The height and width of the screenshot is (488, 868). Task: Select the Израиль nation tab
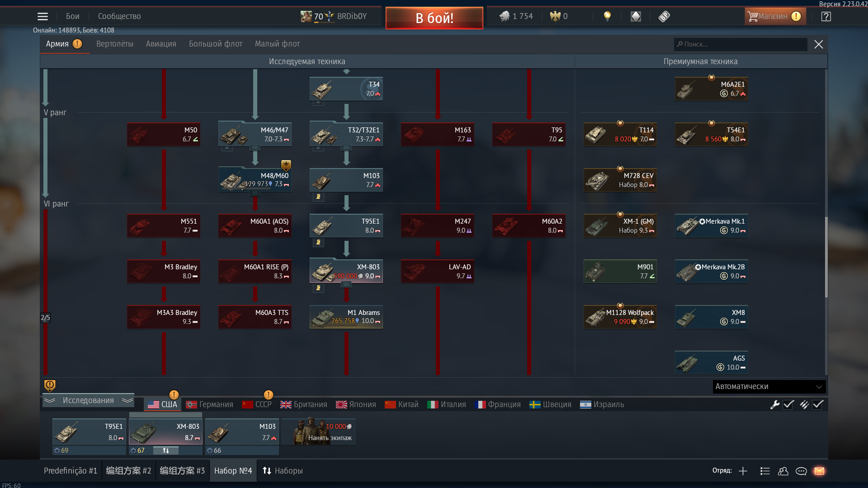tap(602, 404)
